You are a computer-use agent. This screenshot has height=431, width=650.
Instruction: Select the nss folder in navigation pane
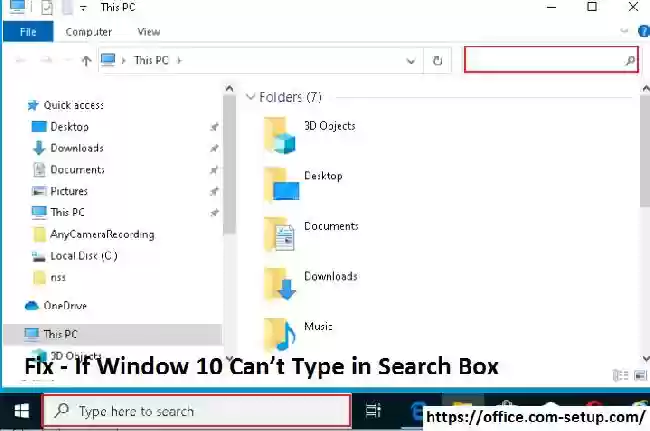(x=58, y=277)
